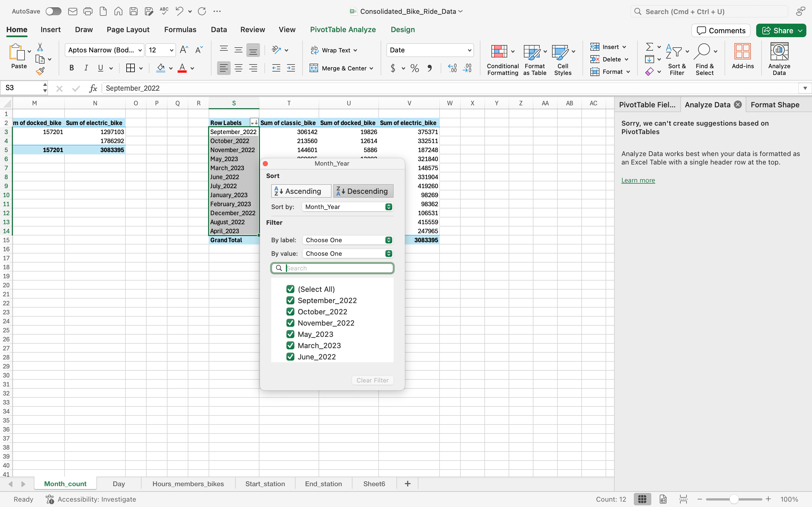Open the Hours_members_bikes sheet tab
Screen dimensions: 812x507
pyautogui.click(x=188, y=484)
